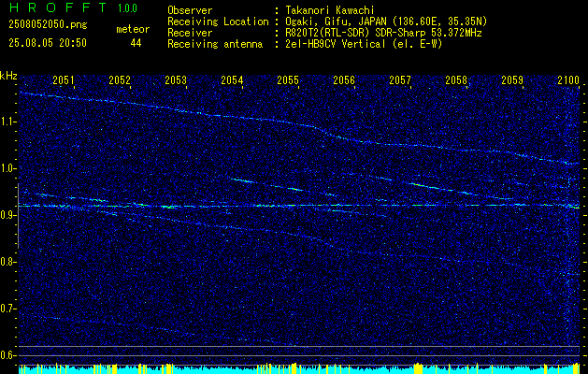Click the 0.6 kHz axis label

(8, 355)
